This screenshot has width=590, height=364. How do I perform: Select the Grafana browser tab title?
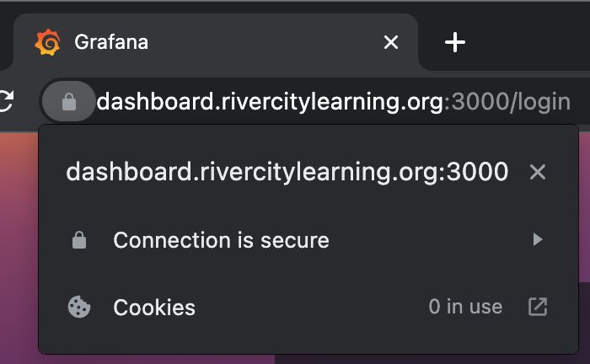coord(111,42)
